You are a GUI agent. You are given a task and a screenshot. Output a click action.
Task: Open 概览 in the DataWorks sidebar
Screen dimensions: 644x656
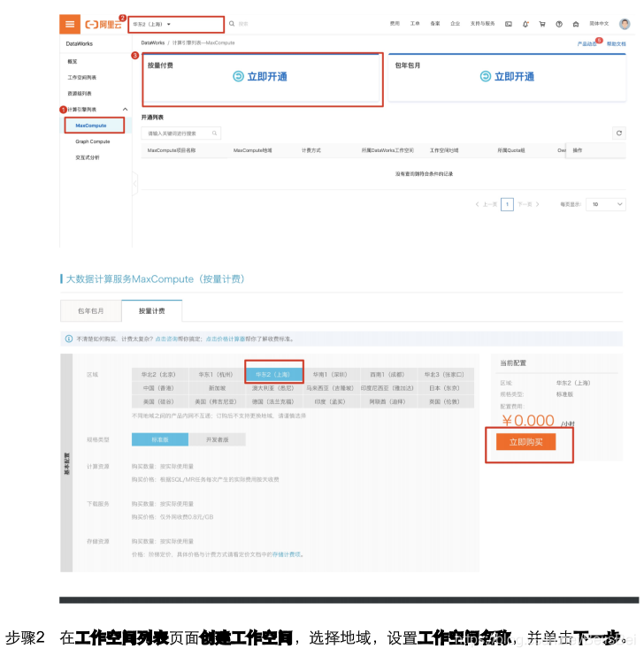73,62
